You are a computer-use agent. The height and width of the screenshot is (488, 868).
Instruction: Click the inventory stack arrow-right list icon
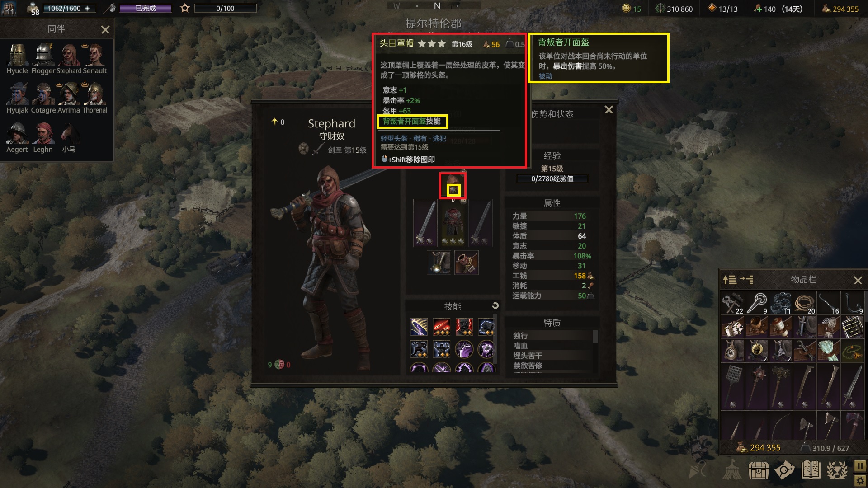(747, 280)
